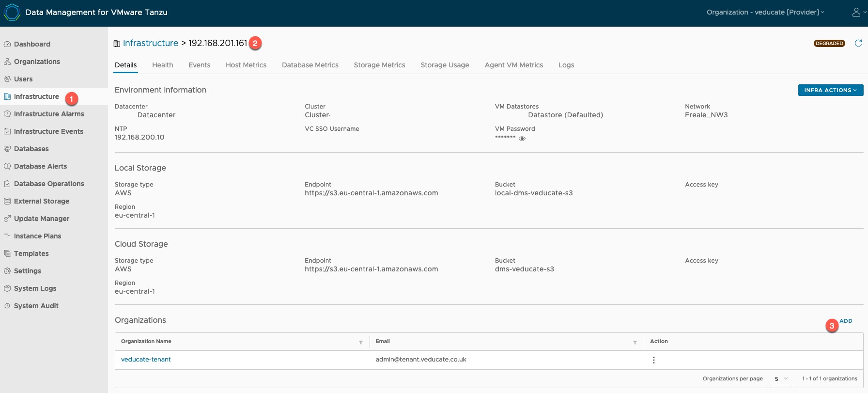Viewport: 868px width, 393px height.
Task: Click the Database Alerts sidebar icon
Action: coord(7,166)
